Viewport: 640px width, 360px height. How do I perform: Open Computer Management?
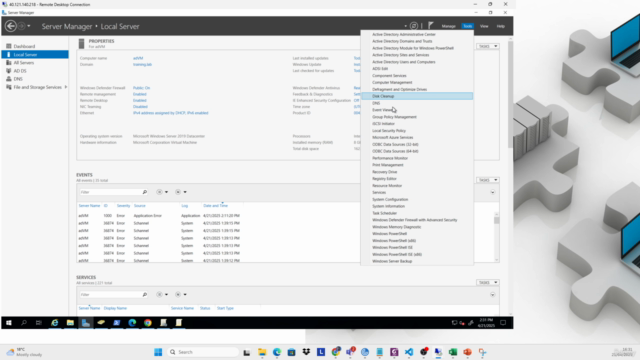tap(417, 82)
